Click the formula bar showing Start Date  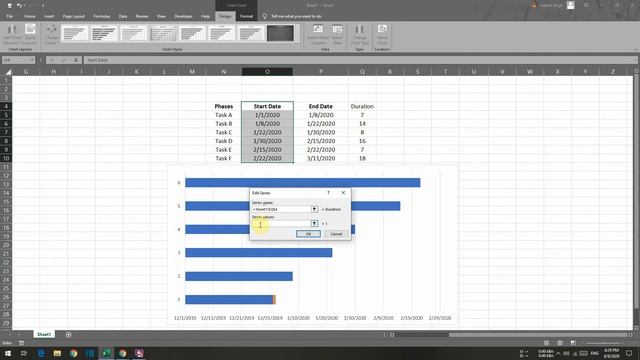(359, 60)
